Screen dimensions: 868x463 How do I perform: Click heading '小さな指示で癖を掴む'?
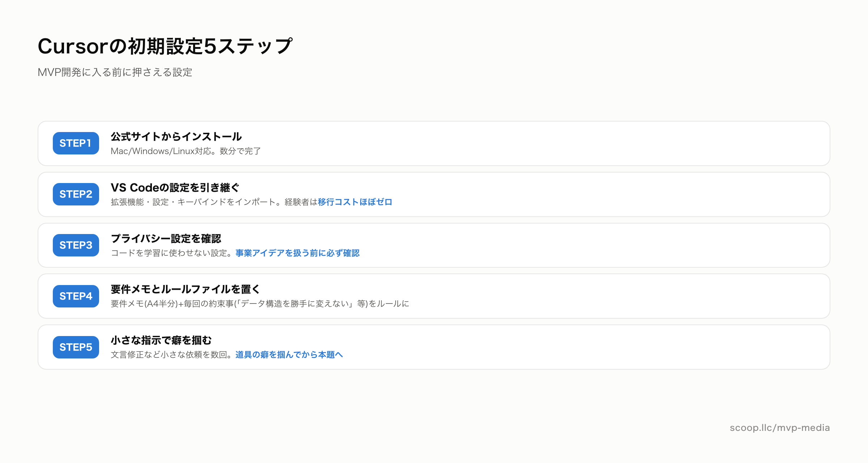161,340
